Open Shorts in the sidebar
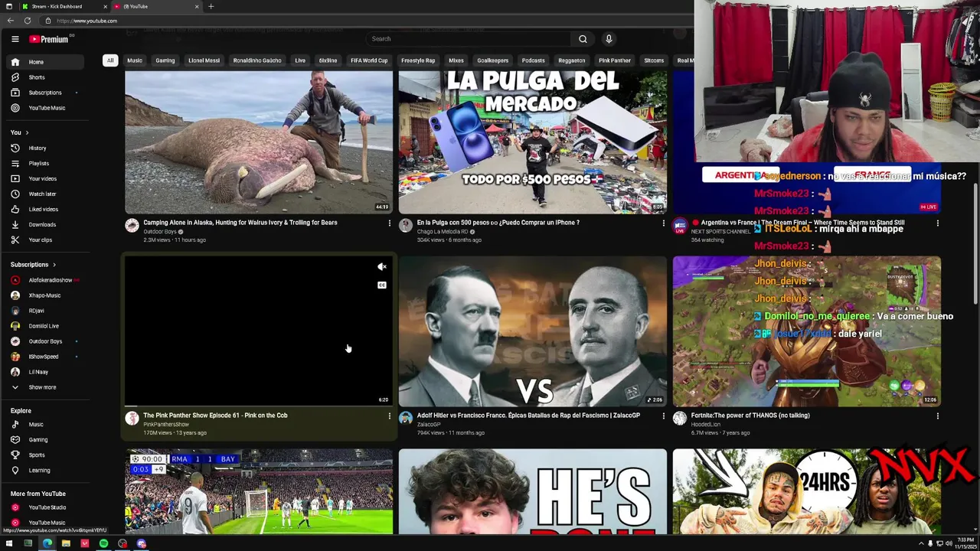Image resolution: width=980 pixels, height=551 pixels. (44, 77)
